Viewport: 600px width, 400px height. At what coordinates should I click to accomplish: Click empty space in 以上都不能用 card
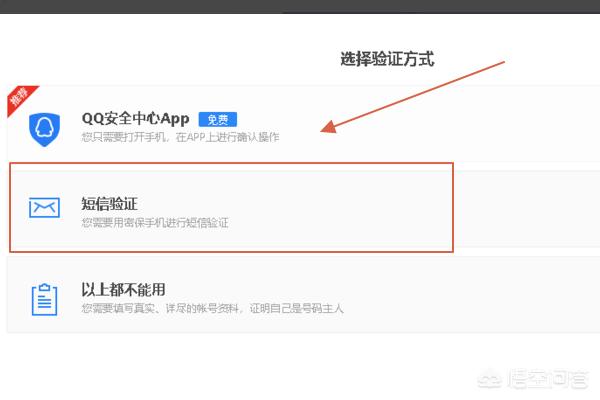click(x=470, y=295)
